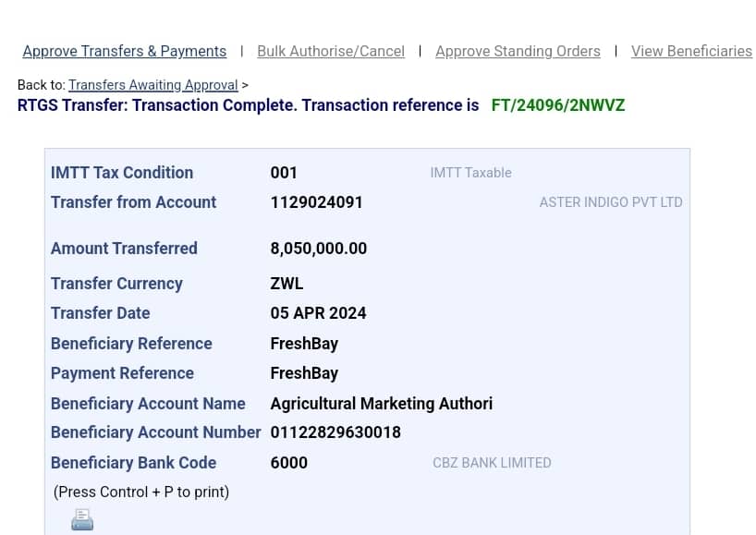Click the Payment Reference FreshBay value

pyautogui.click(x=304, y=373)
